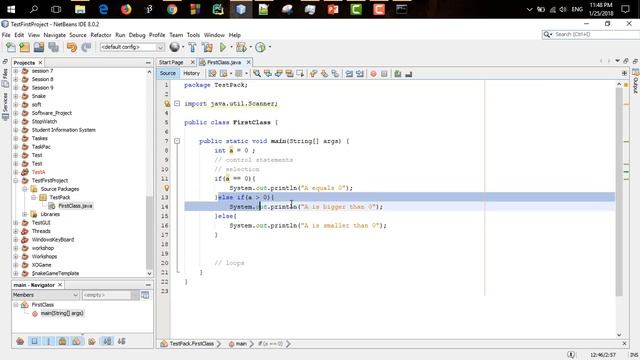This screenshot has height=360, width=640.
Task: Click the New Project toolbar icon
Action: [x=24, y=47]
